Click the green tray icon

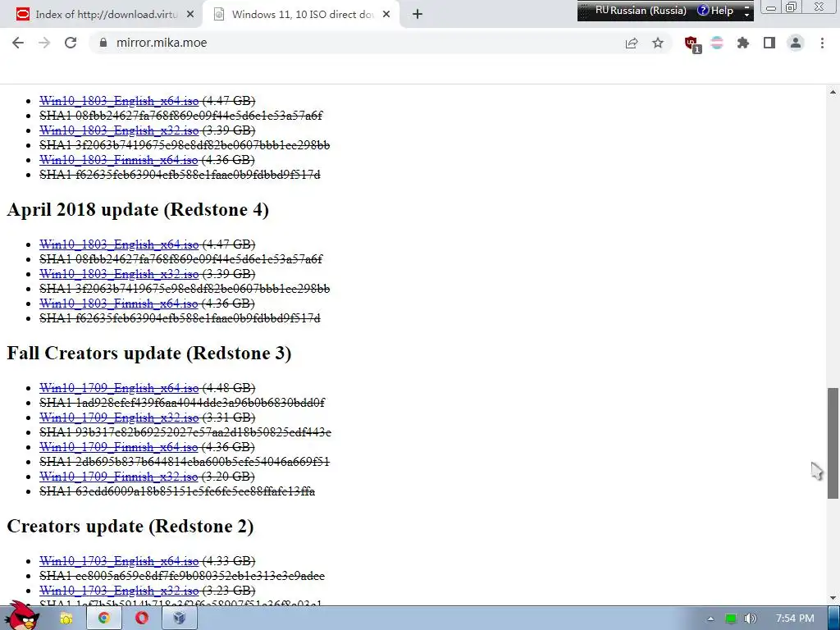tap(730, 619)
